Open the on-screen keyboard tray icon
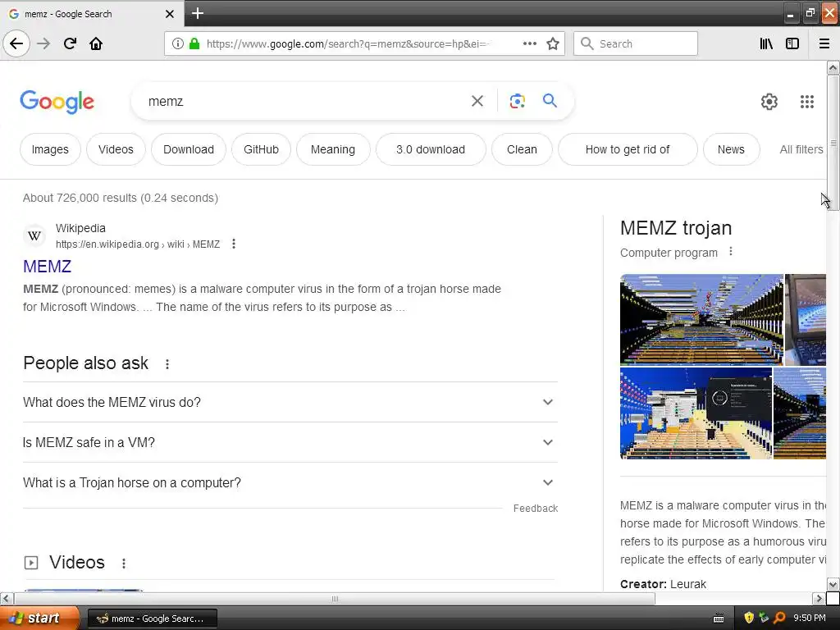 coord(719,619)
